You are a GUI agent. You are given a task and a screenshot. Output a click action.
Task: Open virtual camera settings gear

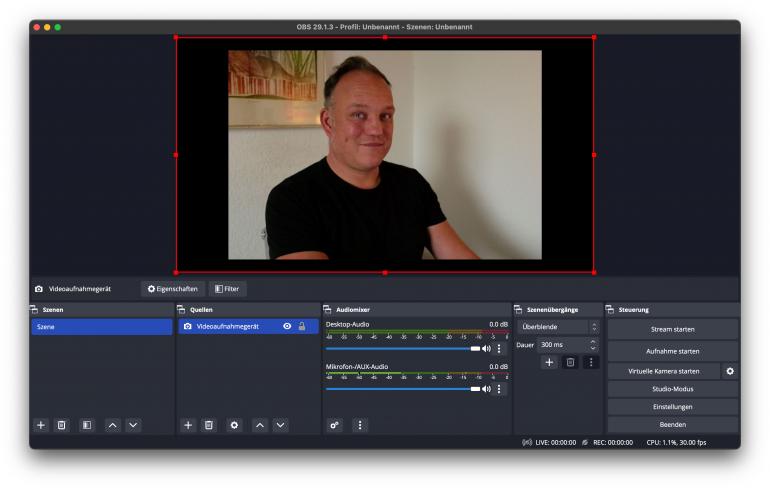[730, 371]
